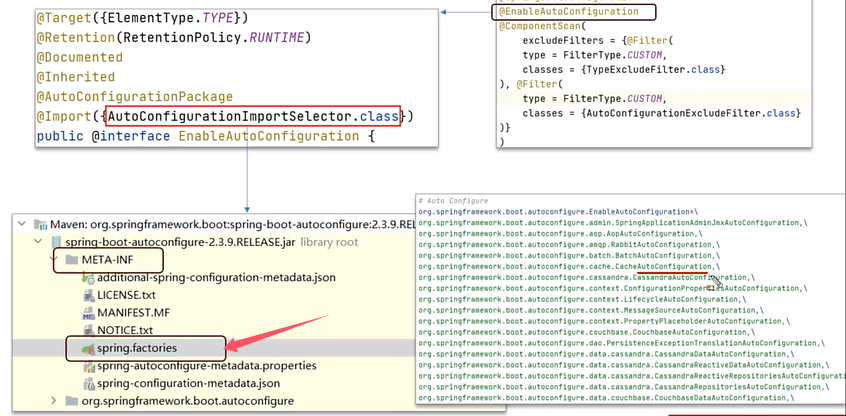The image size is (846, 416).
Task: Click the CouchbaseAutoConfiguration line
Action: click(587, 332)
